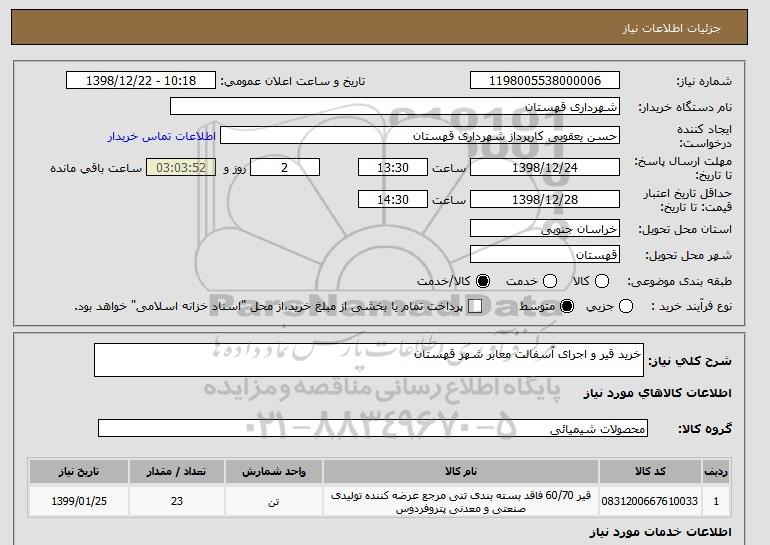This screenshot has height=545, width=770.
Task: Click the اطلاعات کالاهای مورد نیاز heading
Action: click(658, 393)
